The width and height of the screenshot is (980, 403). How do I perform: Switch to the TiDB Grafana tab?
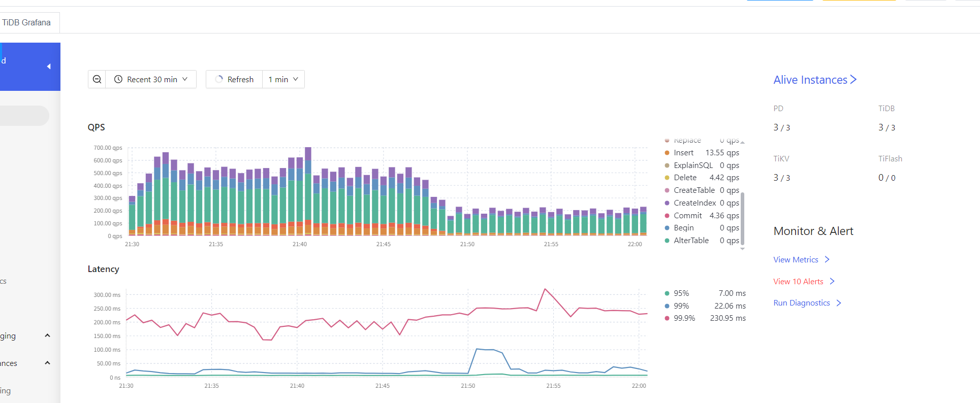(x=26, y=22)
